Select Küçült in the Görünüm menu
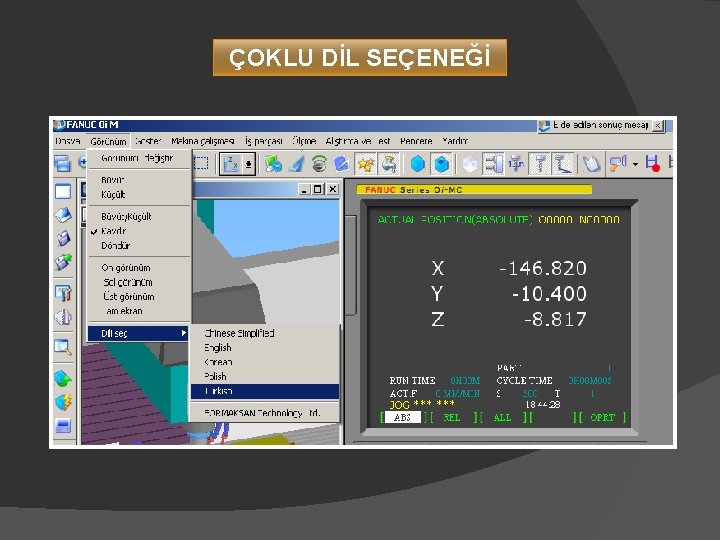The width and height of the screenshot is (720, 540). click(139, 194)
